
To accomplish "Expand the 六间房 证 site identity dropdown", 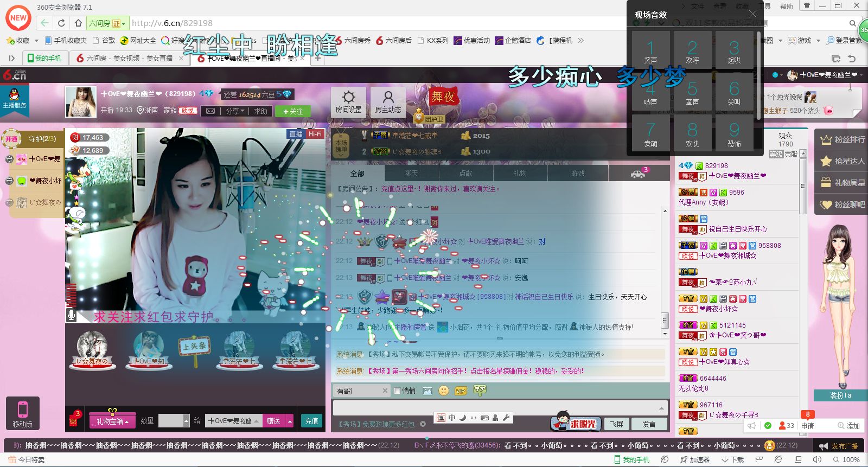I will point(107,23).
